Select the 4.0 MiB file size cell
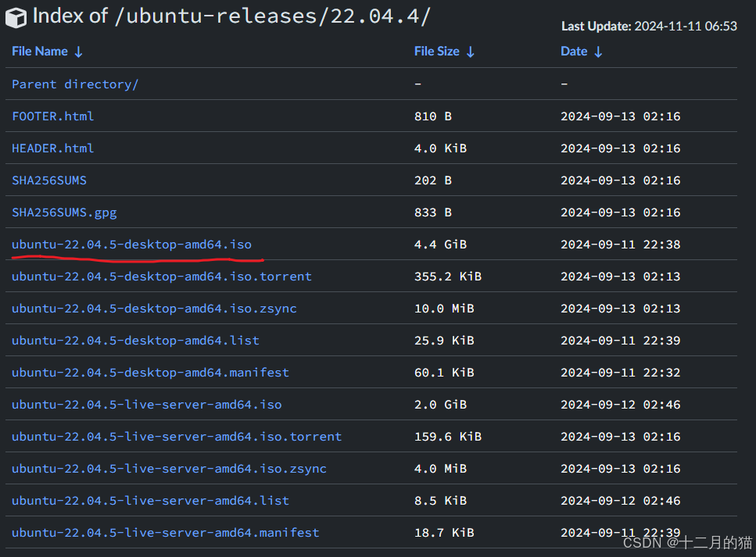This screenshot has height=557, width=756. (440, 469)
